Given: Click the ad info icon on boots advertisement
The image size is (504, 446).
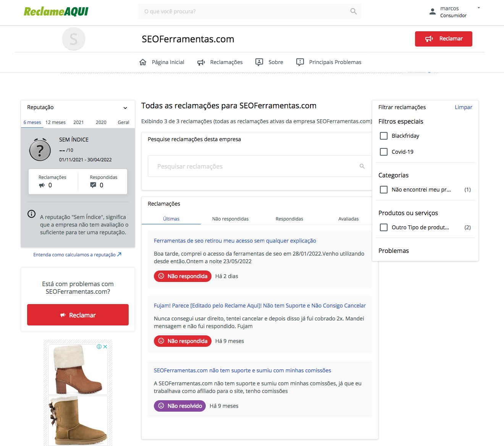Looking at the screenshot, I should click(x=99, y=347).
